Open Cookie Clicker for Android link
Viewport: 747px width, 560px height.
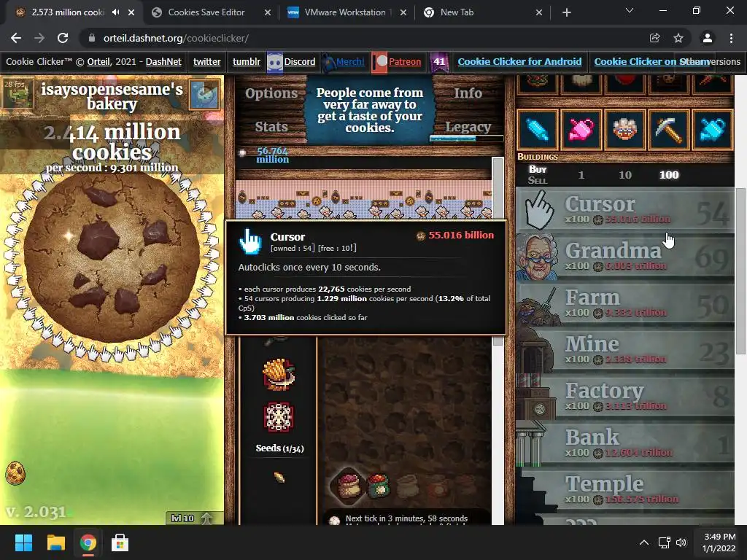coord(519,62)
